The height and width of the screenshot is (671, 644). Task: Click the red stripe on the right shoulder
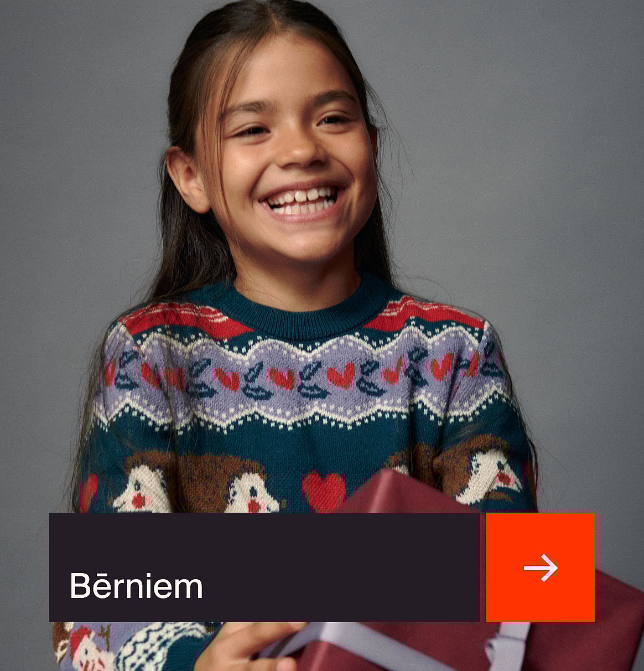[x=426, y=313]
